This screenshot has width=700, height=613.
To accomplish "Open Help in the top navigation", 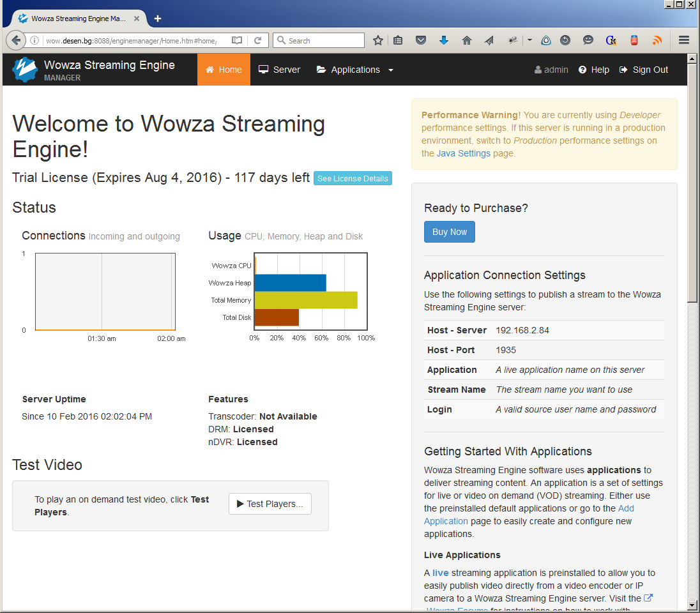I will (594, 70).
